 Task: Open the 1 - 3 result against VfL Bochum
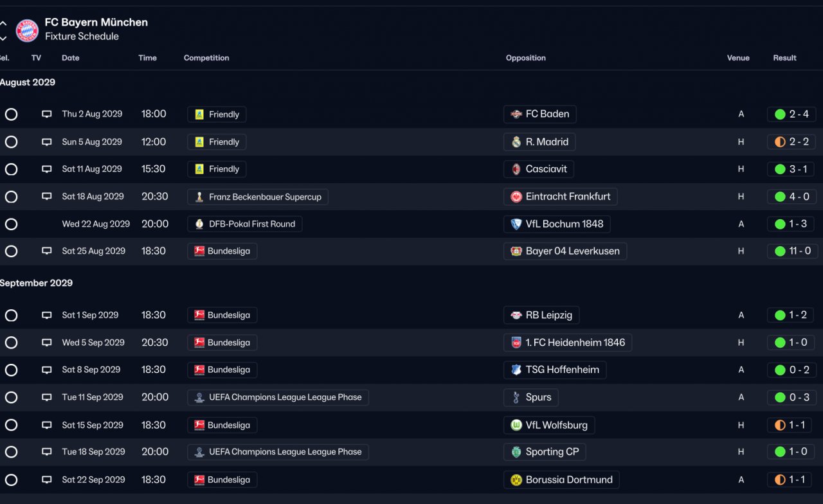[792, 224]
